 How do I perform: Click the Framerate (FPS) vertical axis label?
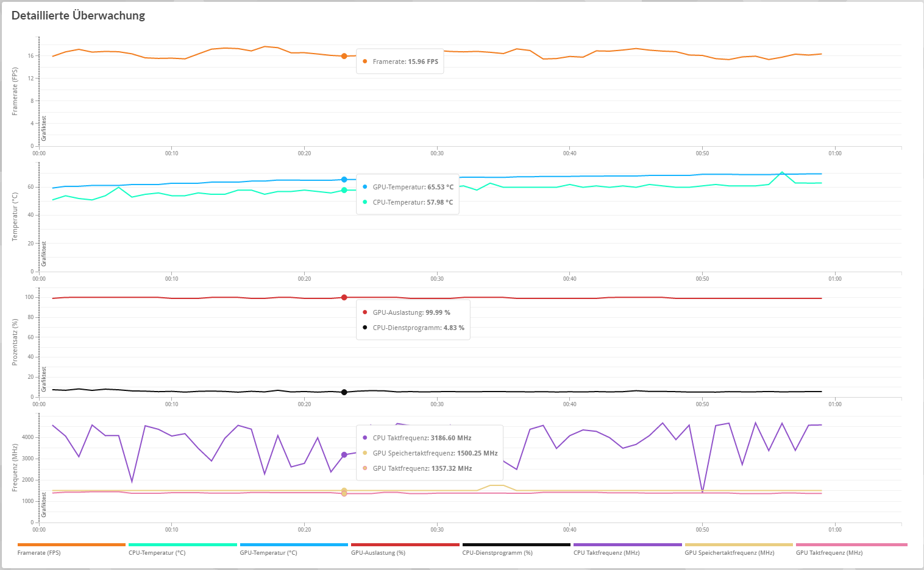15,91
